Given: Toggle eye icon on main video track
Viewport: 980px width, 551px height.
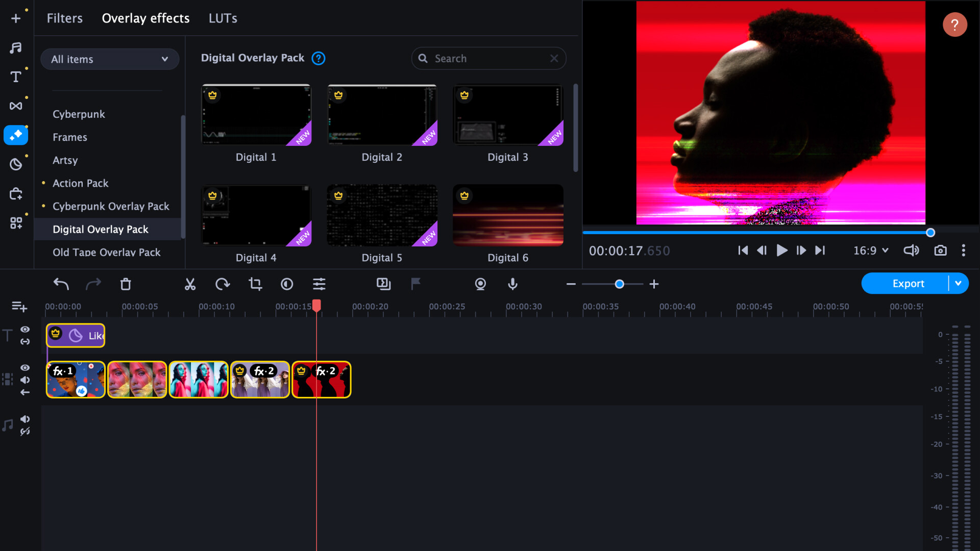Looking at the screenshot, I should click(x=26, y=368).
